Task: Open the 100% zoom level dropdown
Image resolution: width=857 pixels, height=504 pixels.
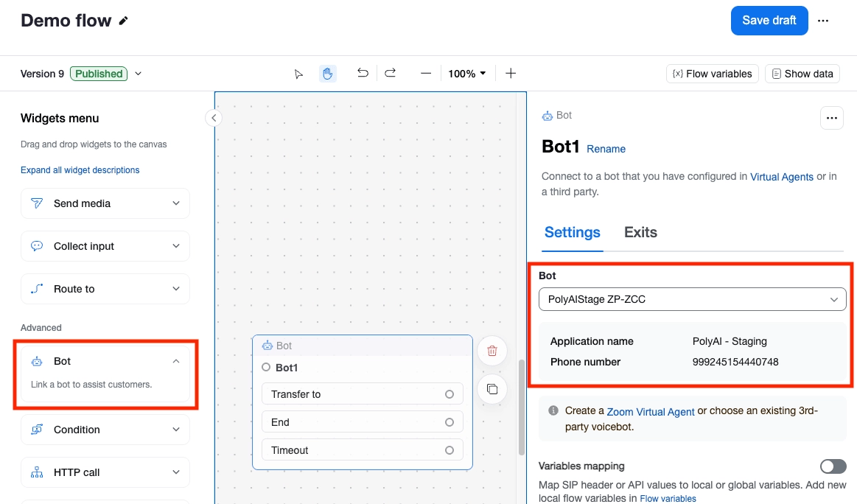Action: coord(466,74)
